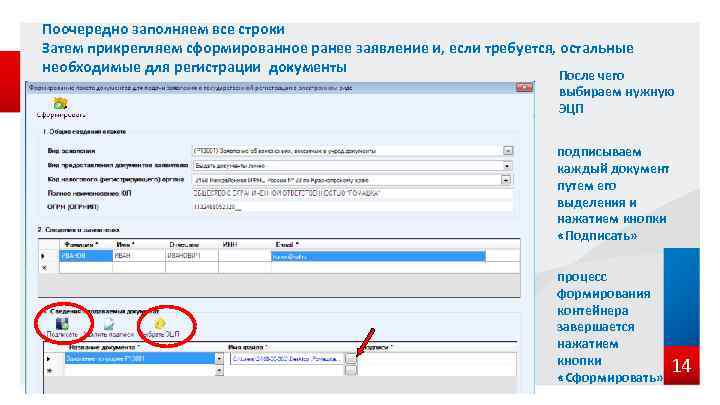Click the first document row selector arrow
Screen dimensions: 720x405
(x=50, y=359)
